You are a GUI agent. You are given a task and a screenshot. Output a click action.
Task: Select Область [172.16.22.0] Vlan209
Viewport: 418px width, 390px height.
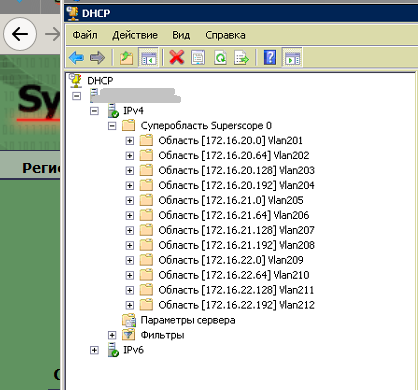pos(231,260)
